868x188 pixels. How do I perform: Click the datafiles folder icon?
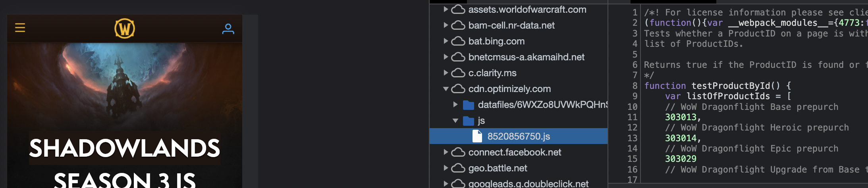(x=469, y=105)
